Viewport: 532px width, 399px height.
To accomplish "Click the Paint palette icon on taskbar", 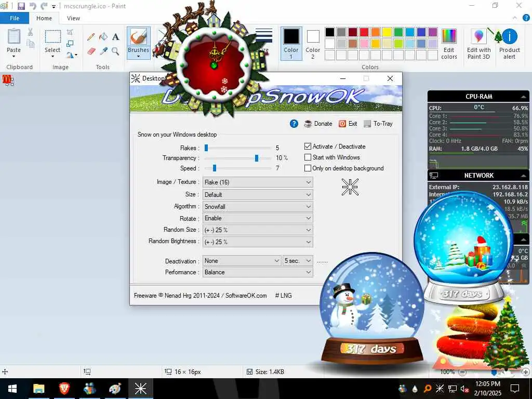I will 115,389.
